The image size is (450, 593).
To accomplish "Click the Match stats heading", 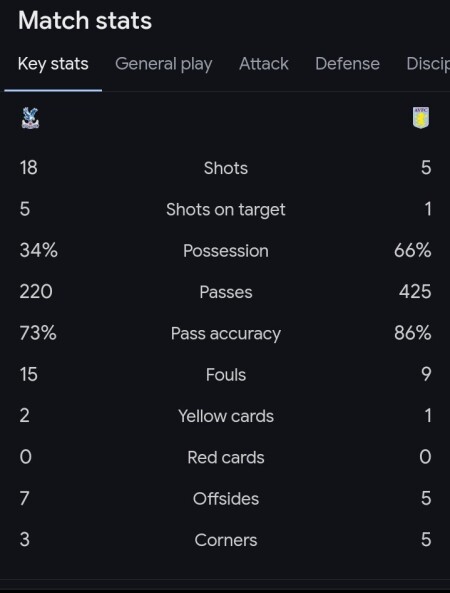I will [x=85, y=20].
